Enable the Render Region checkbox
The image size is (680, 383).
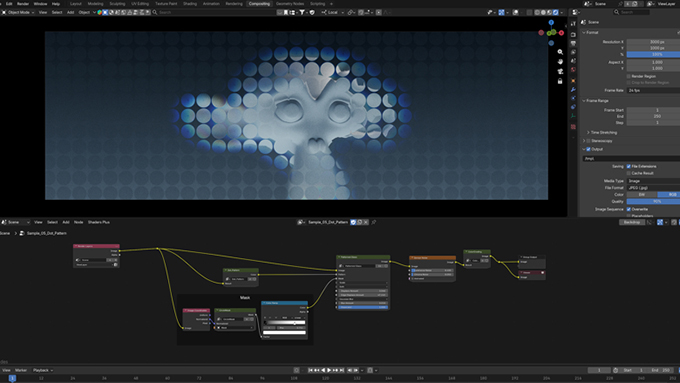[x=628, y=76]
